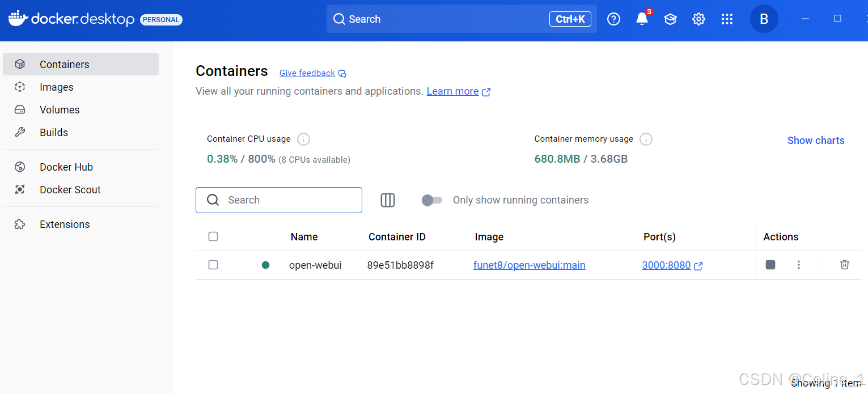Open Settings gear icon in header

(698, 19)
